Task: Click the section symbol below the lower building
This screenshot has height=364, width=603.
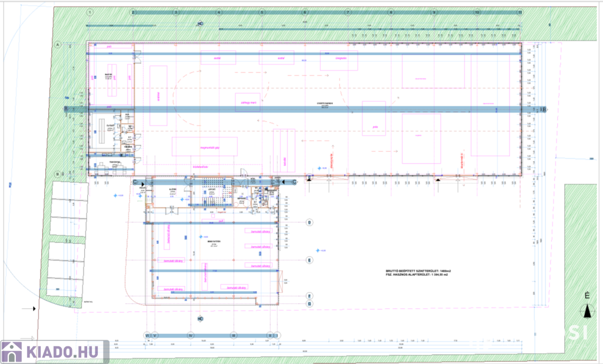Action: coord(200,319)
